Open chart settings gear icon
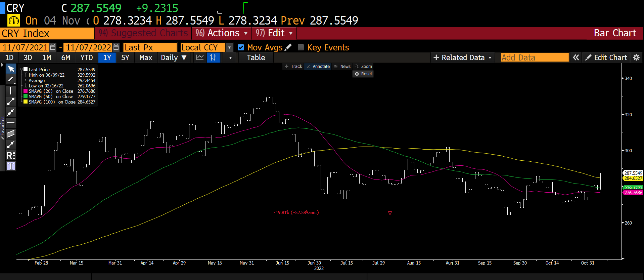644x280 pixels. point(636,57)
